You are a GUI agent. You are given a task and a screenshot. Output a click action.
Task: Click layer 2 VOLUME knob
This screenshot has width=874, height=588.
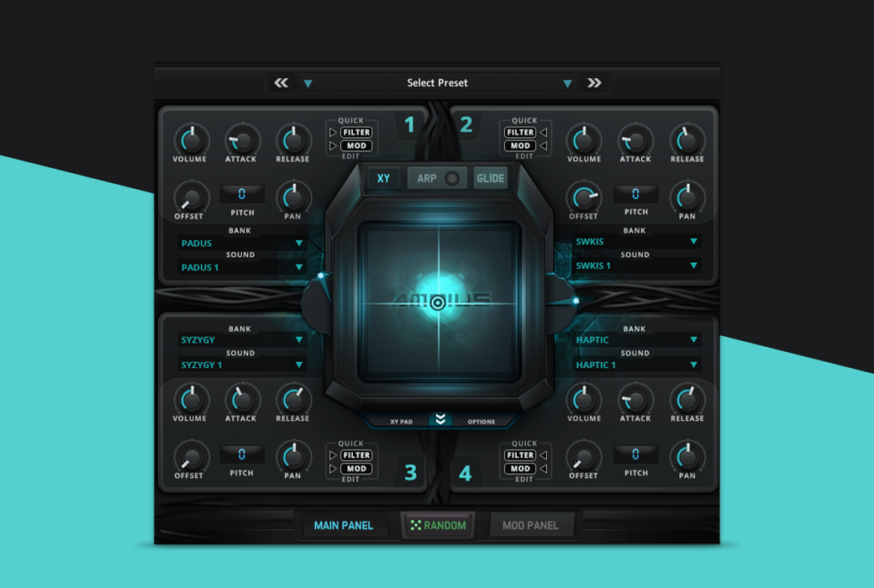coord(584,140)
